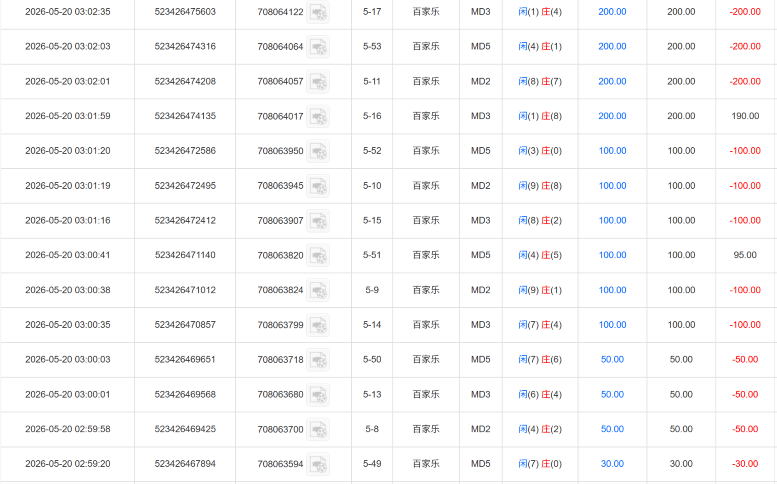Open video replay icon beside 708063820
The image size is (777, 484).
pos(318,255)
